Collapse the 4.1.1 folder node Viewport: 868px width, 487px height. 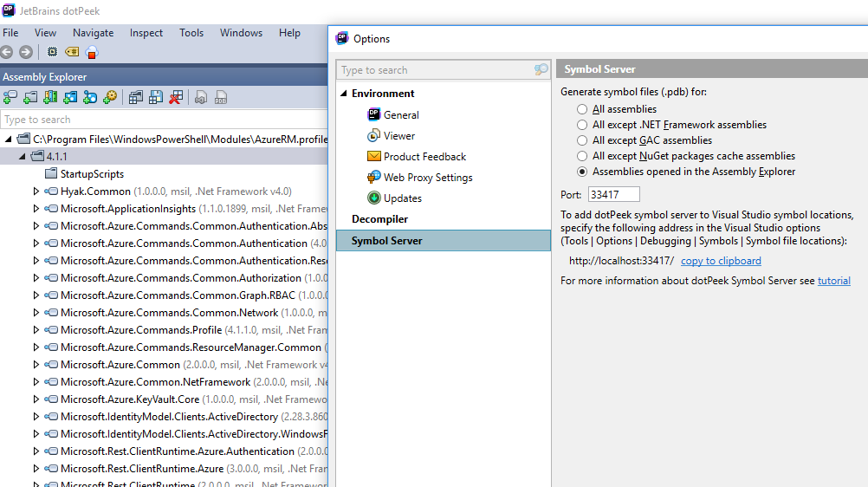point(23,156)
